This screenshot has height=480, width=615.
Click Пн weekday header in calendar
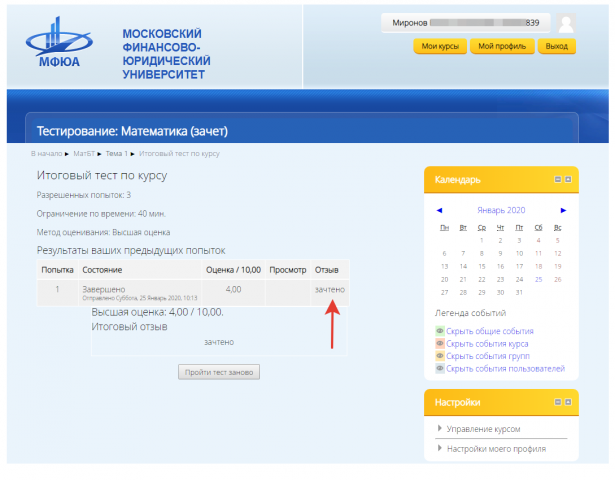pyautogui.click(x=444, y=227)
